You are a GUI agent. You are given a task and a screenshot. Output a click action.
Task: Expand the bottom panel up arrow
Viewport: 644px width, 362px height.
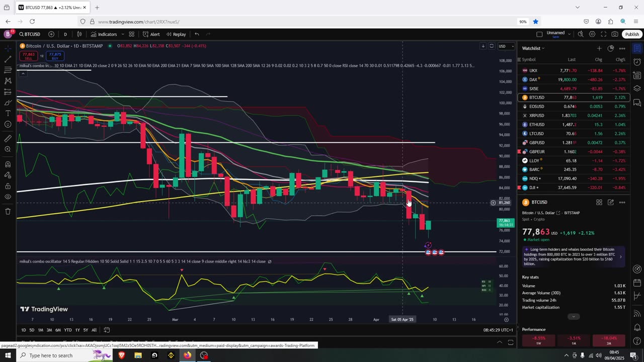click(x=500, y=342)
